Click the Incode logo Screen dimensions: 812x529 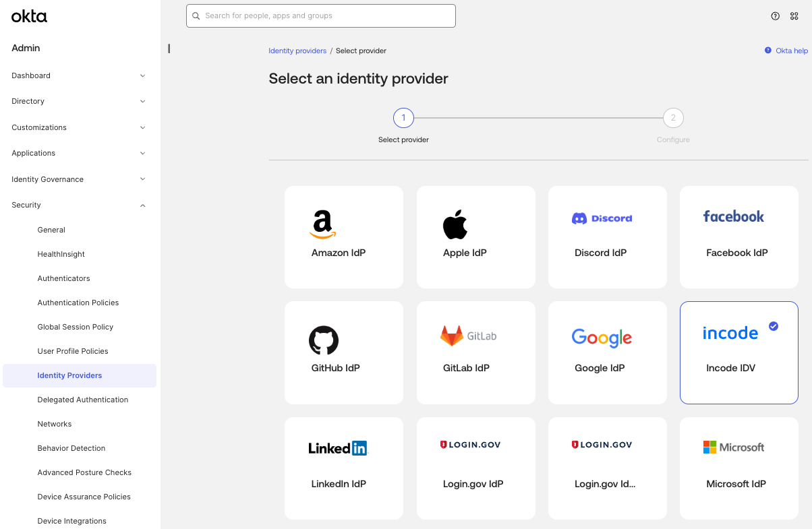[x=730, y=333]
